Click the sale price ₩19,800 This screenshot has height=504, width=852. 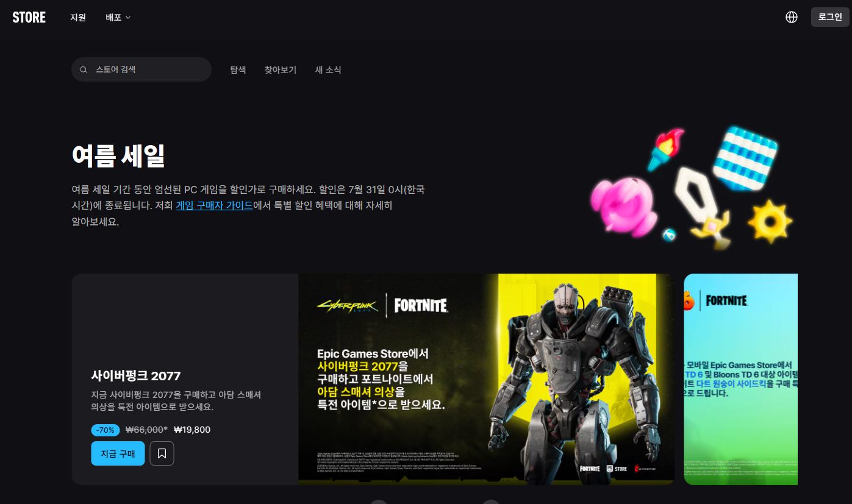(192, 430)
